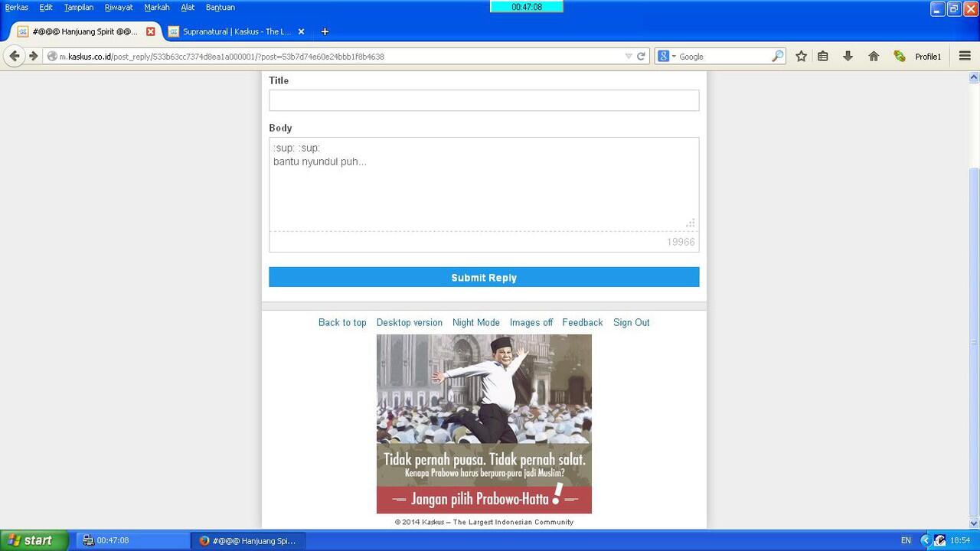Open the Riwayat menu
The height and width of the screenshot is (551, 980).
[x=119, y=7]
